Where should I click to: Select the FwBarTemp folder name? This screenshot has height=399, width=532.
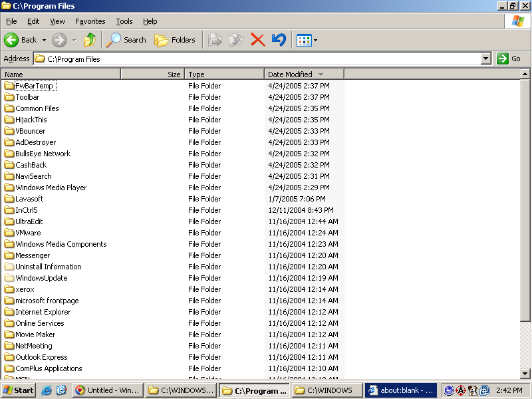pyautogui.click(x=35, y=86)
